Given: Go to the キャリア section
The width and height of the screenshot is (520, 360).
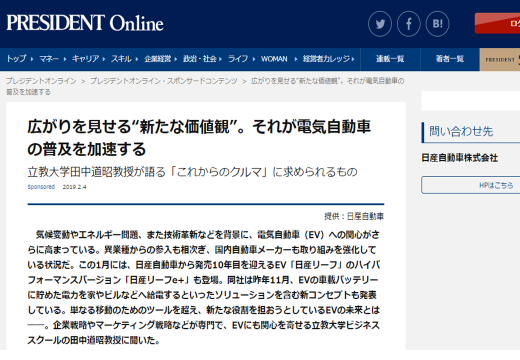Looking at the screenshot, I should 85,59.
